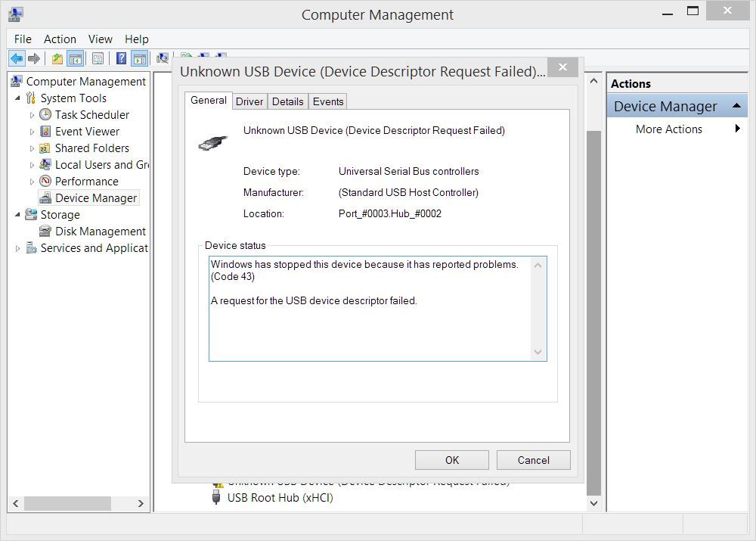Click the (Standard USB Host Controller) value
The image size is (756, 541).
408,192
